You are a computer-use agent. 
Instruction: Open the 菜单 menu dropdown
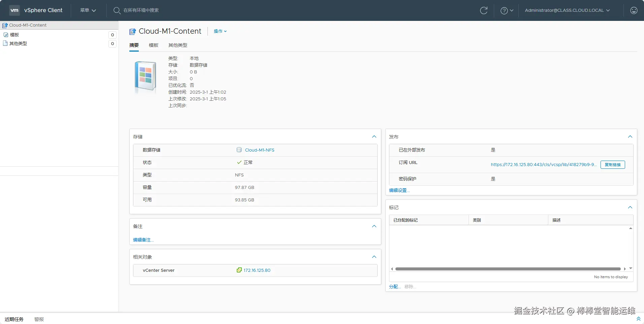click(88, 10)
